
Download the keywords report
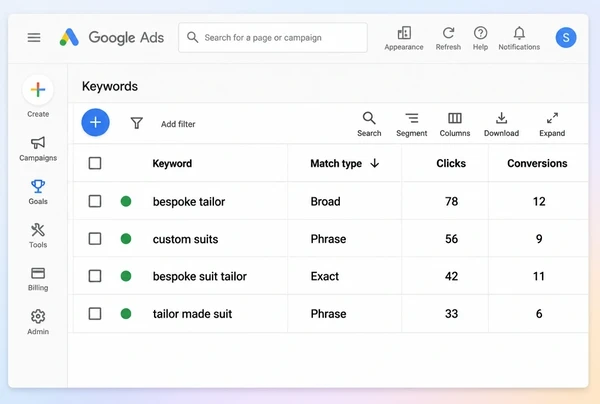[501, 124]
